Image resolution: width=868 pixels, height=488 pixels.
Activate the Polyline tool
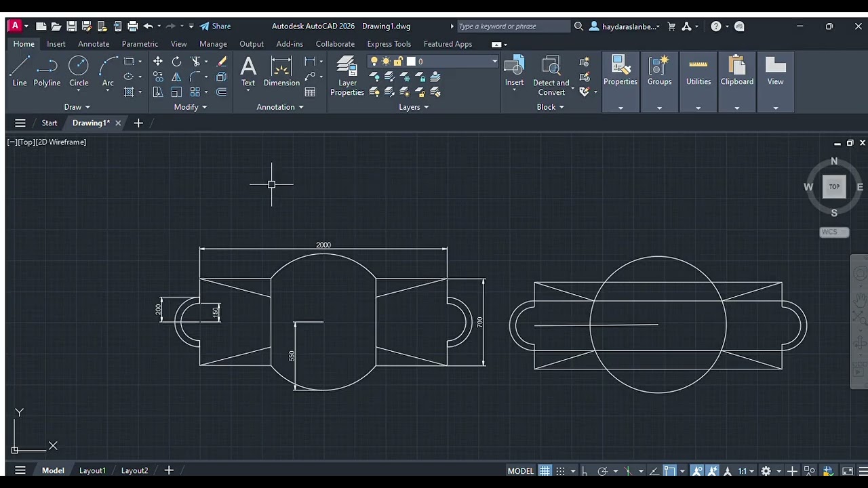click(47, 72)
